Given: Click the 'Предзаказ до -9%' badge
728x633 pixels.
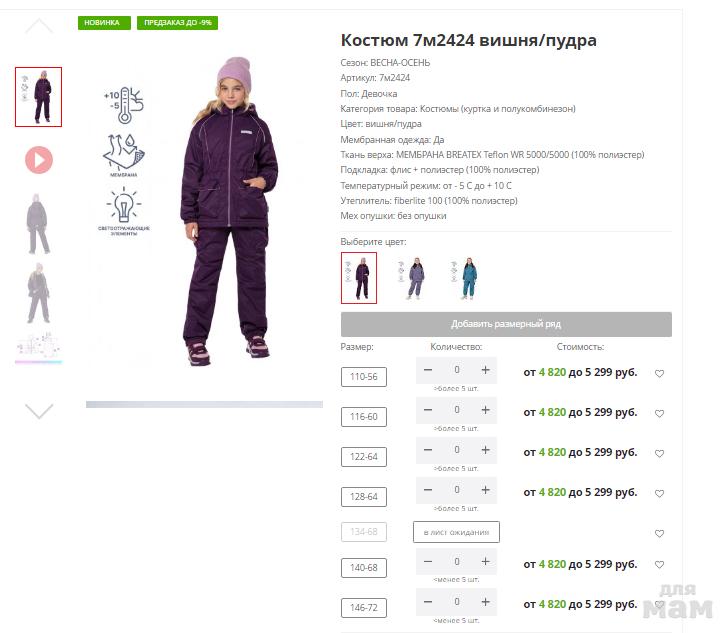Looking at the screenshot, I should pos(177,23).
